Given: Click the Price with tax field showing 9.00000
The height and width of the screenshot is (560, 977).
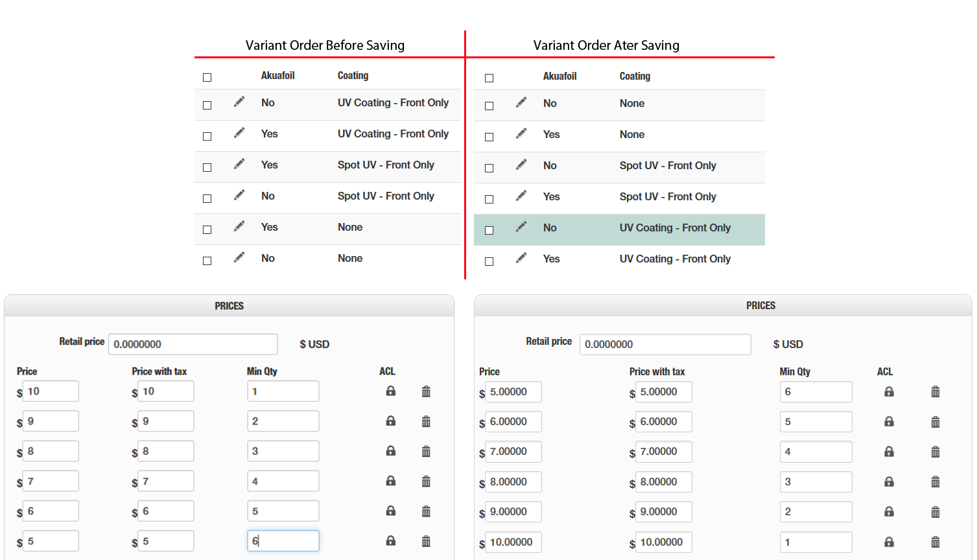Looking at the screenshot, I should (x=663, y=512).
